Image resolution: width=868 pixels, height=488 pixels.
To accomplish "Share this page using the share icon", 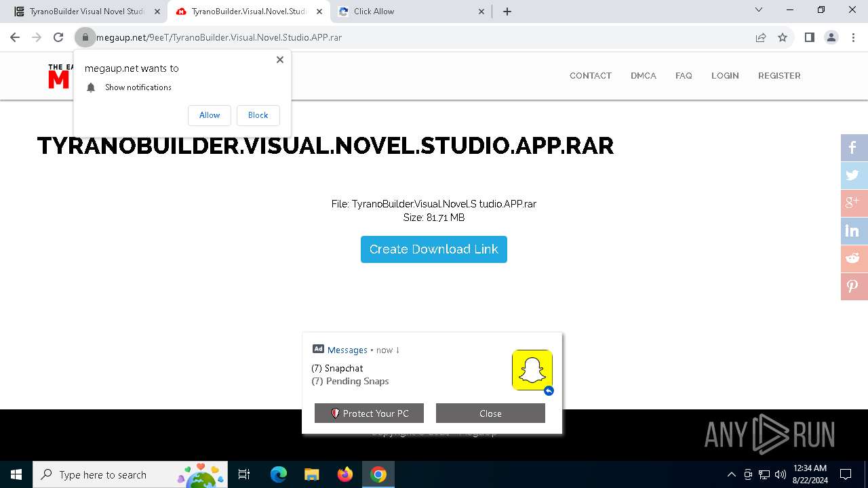I will click(x=761, y=37).
